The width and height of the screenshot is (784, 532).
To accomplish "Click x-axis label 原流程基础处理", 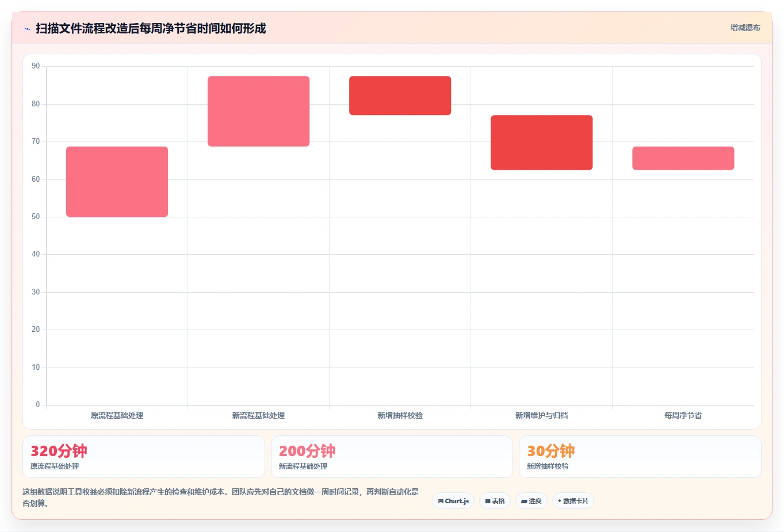I will click(x=117, y=415).
